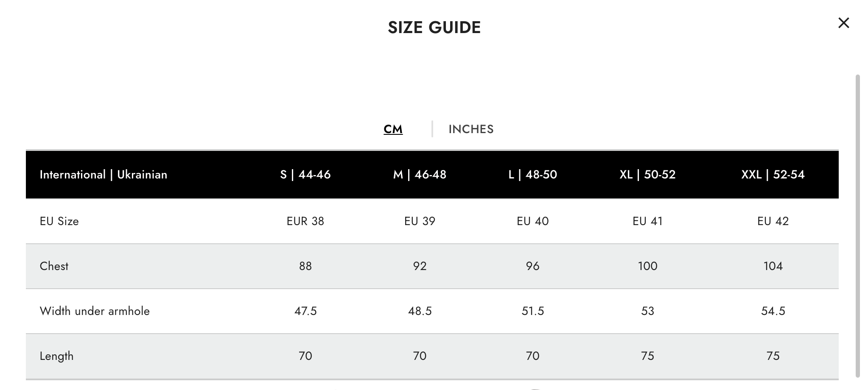This screenshot has height=390, width=868.
Task: Click the 47.5 armhole width cell
Action: coord(305,311)
